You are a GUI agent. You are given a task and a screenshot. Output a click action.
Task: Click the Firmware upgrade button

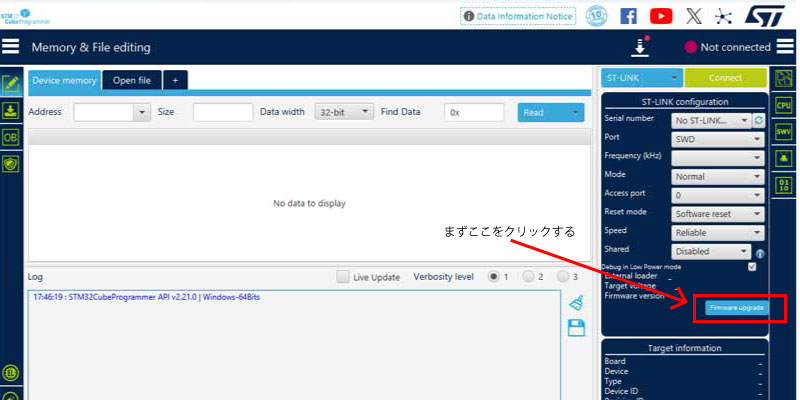pos(737,308)
